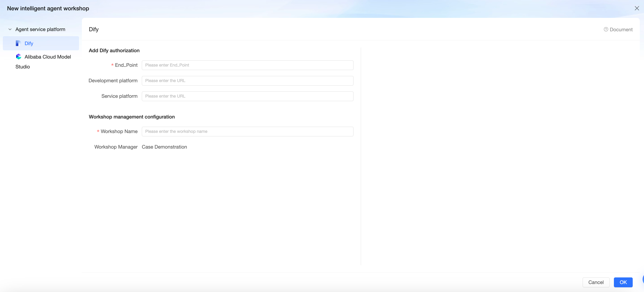The width and height of the screenshot is (644, 292).
Task: Open the Dify platform entry
Action: (x=41, y=43)
